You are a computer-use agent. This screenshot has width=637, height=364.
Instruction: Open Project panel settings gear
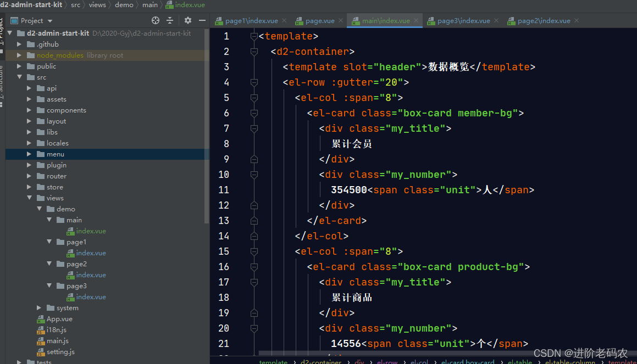click(187, 20)
